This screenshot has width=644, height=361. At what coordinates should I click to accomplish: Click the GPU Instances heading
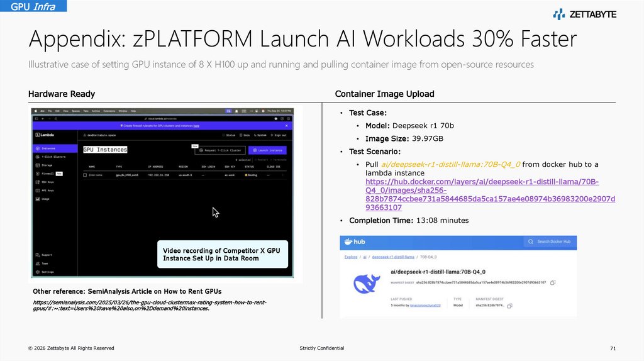click(105, 150)
